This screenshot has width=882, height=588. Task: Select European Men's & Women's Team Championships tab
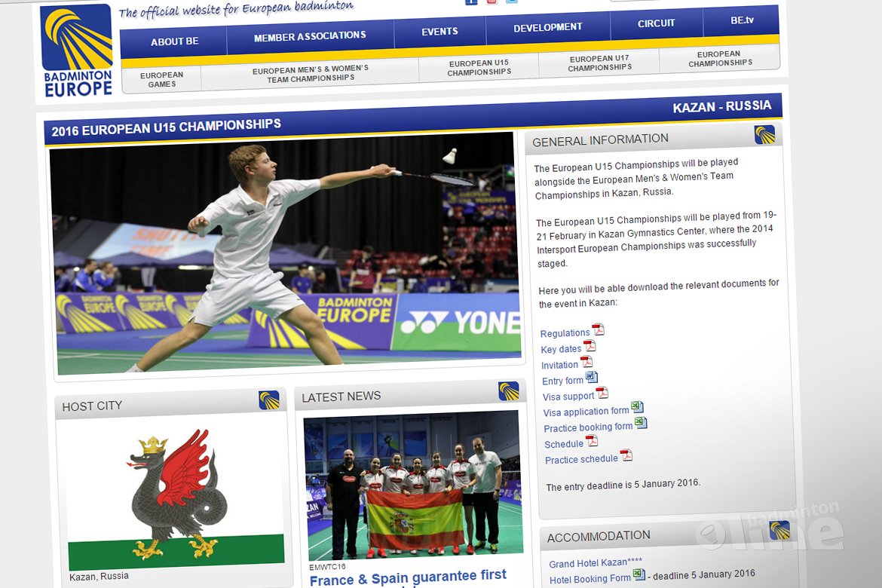(x=311, y=74)
